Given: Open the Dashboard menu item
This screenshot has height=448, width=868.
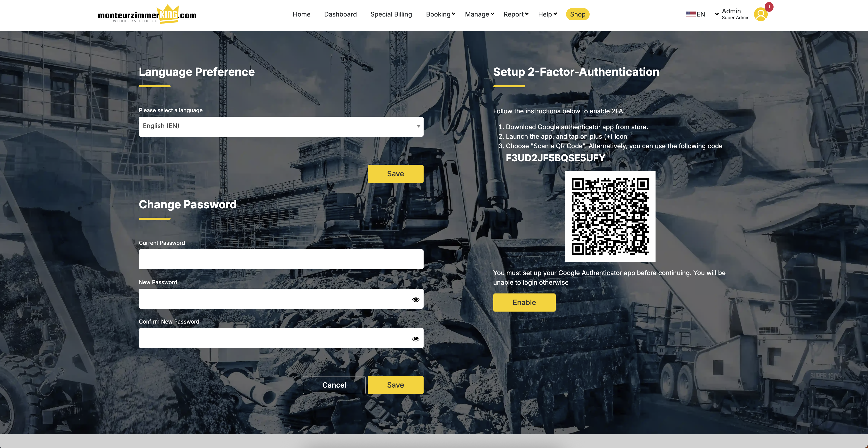Looking at the screenshot, I should coord(340,14).
